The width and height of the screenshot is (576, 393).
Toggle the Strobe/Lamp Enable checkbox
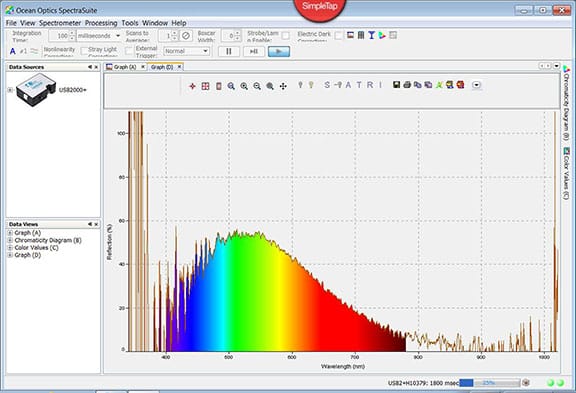pyautogui.click(x=285, y=36)
